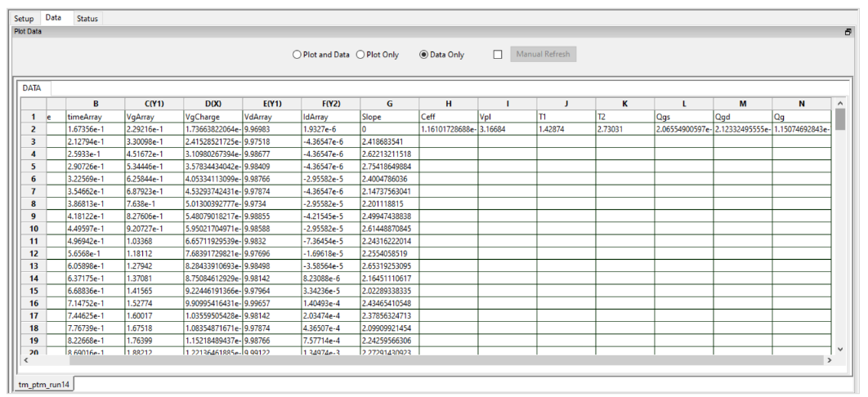The image size is (868, 397).
Task: Click the horizontal scrollbar left arrow
Action: coord(27,359)
